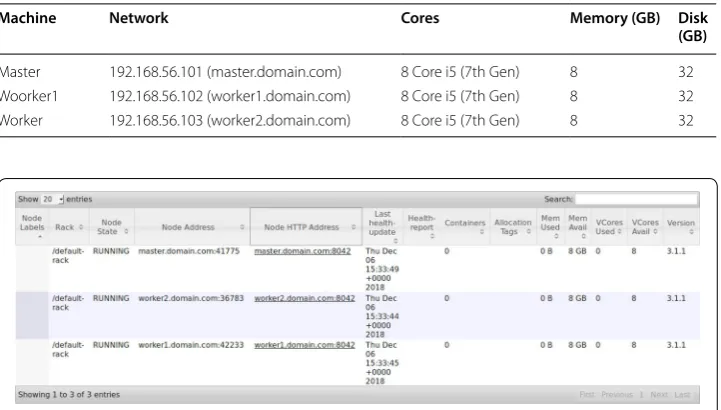Click Woorker1 in Machine column

point(29,96)
